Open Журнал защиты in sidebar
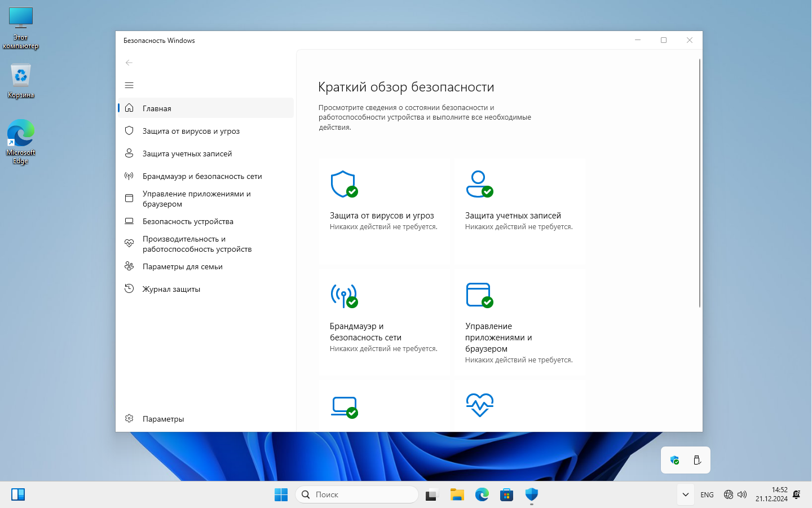This screenshot has width=812, height=508. [206, 288]
